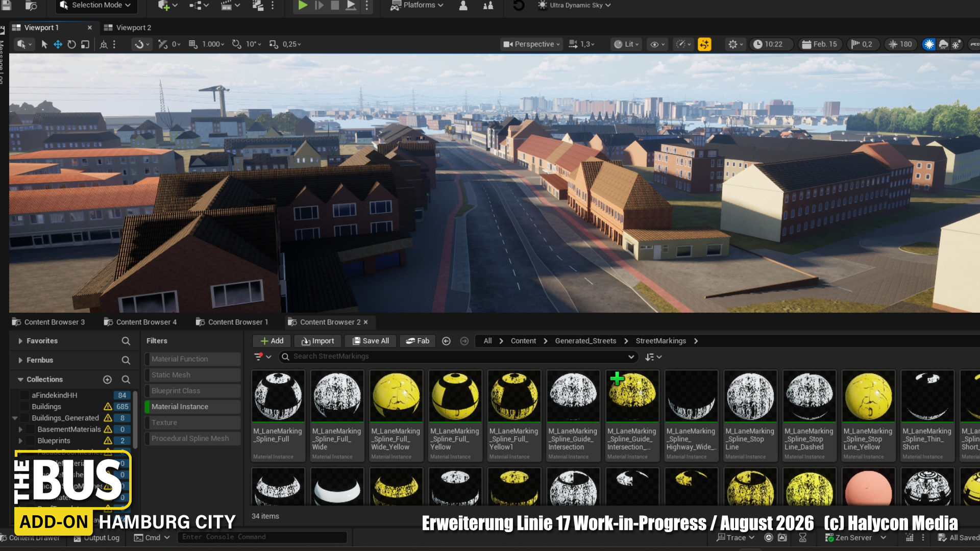Disable the Material Instance filter
The width and height of the screenshot is (980, 551).
click(x=192, y=407)
